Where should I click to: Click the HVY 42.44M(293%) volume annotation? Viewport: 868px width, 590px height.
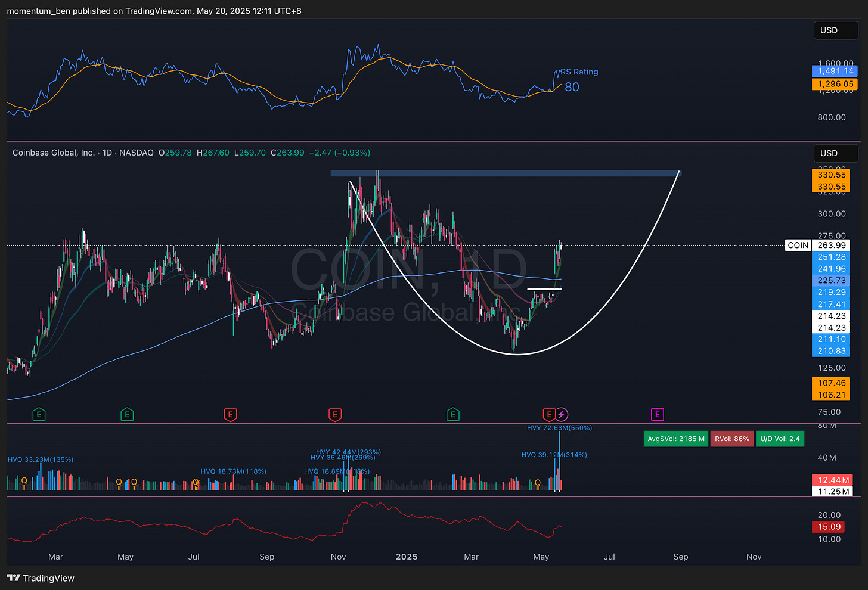(x=348, y=452)
